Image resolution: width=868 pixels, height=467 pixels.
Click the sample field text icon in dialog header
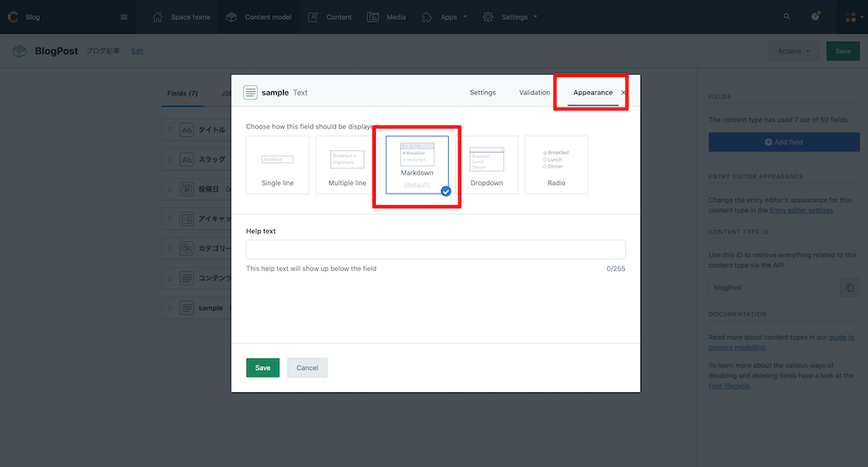click(250, 92)
